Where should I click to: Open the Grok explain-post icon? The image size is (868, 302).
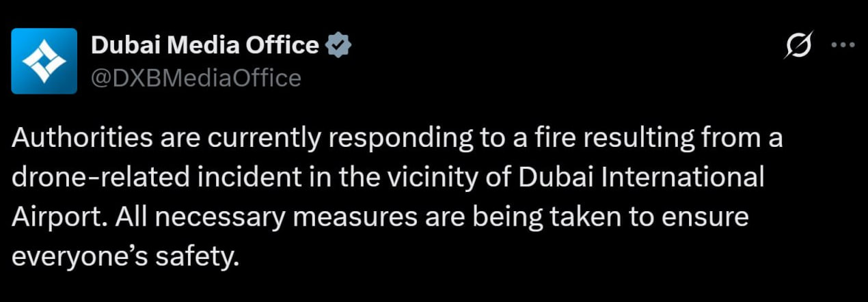click(x=798, y=46)
